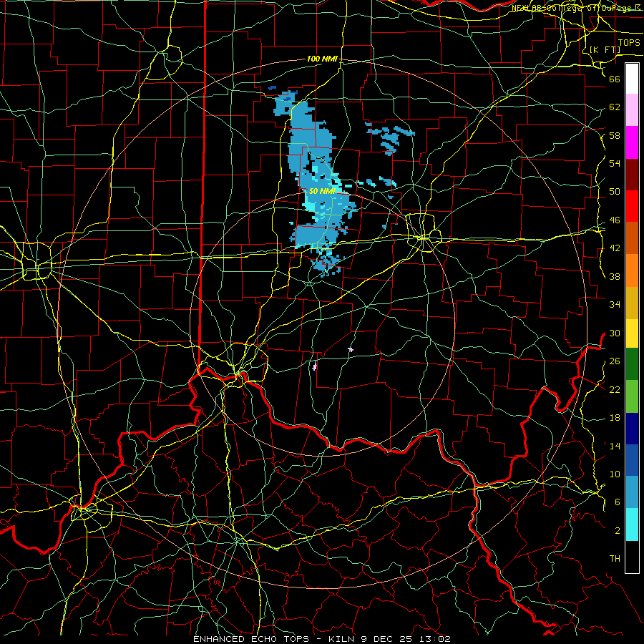Click the TOPS legend title
Viewport: 644px width, 644px height.
click(629, 43)
